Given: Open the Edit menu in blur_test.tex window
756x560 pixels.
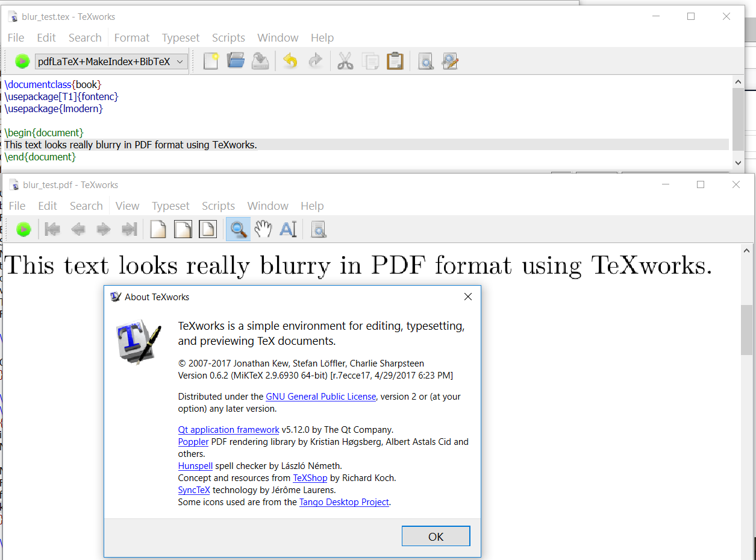Looking at the screenshot, I should pyautogui.click(x=46, y=37).
